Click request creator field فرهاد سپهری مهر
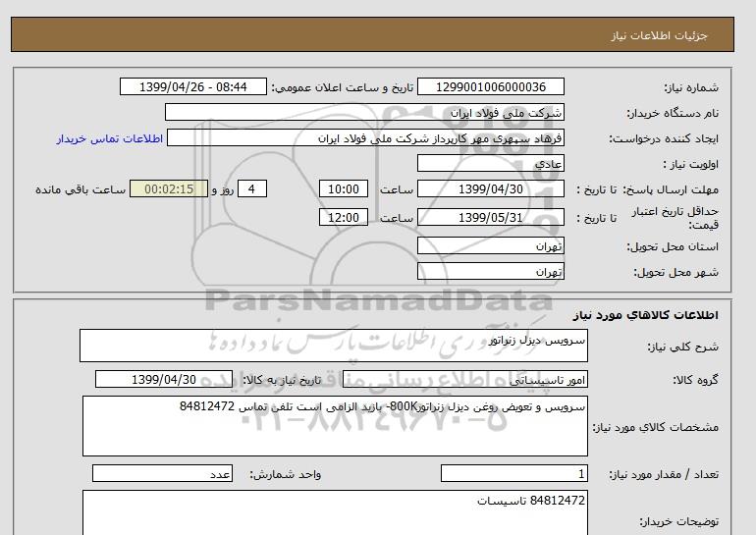756x535 pixels. point(365,138)
